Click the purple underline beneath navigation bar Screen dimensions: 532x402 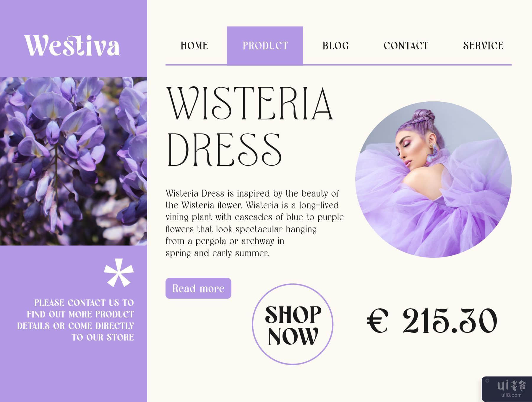(338, 64)
